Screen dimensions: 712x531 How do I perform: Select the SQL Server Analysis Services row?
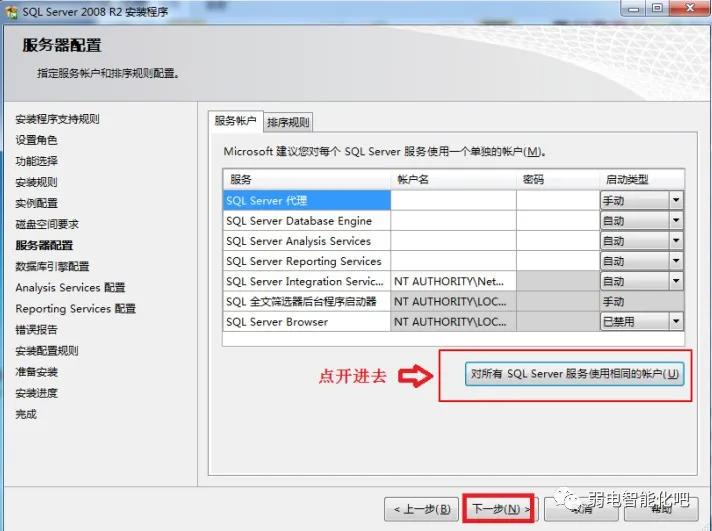point(307,241)
